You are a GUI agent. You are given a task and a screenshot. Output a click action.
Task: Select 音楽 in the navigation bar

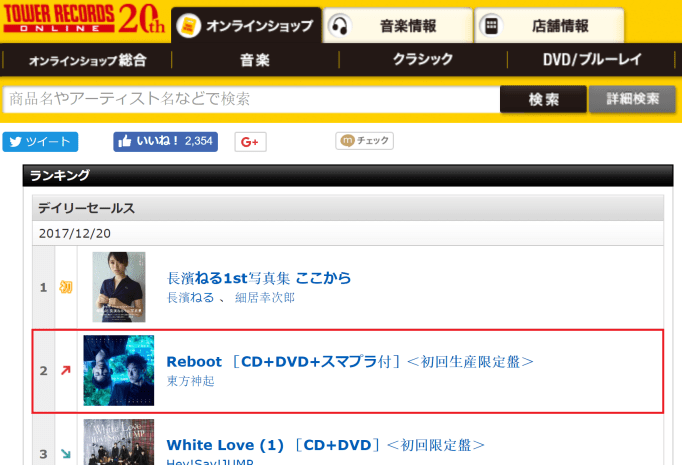(x=255, y=60)
